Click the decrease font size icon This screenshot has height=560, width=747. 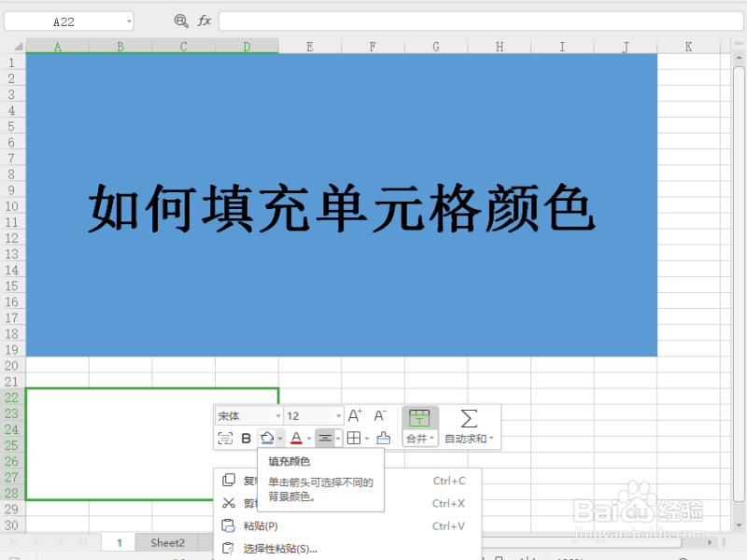click(380, 415)
